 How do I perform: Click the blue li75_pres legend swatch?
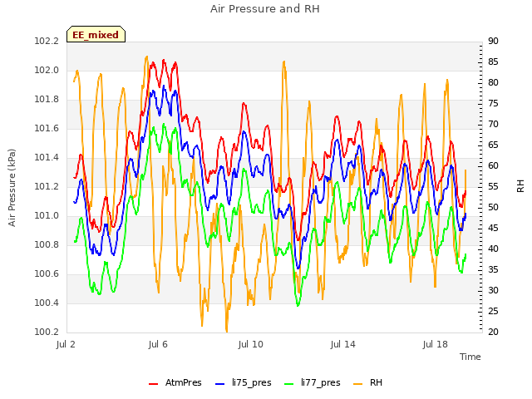[219, 384]
